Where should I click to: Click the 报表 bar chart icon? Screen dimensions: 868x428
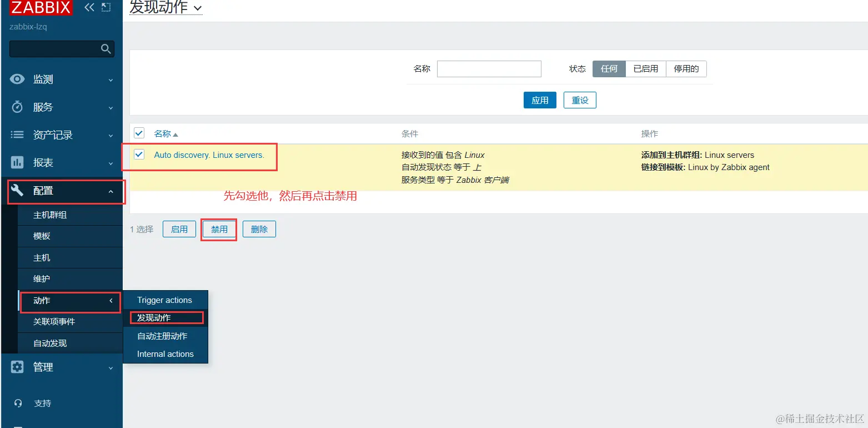pos(17,162)
